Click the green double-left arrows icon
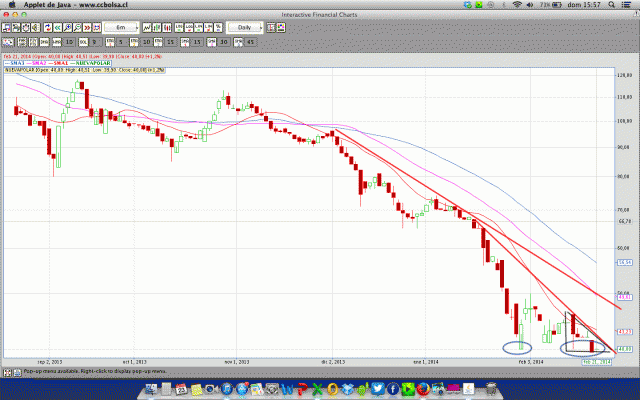This screenshot has width=640, height=400. [x=58, y=27]
